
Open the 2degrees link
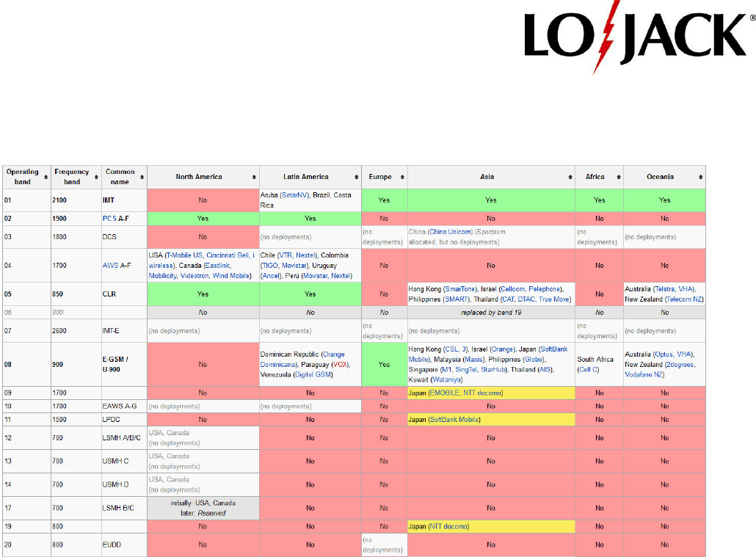point(680,365)
